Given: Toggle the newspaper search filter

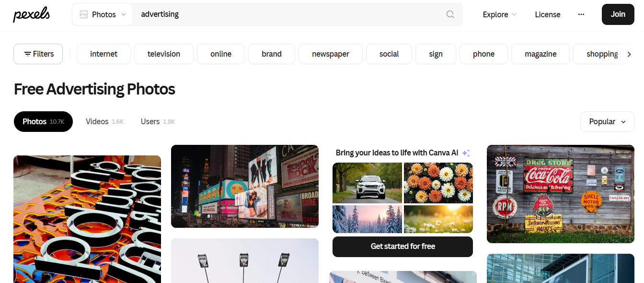Looking at the screenshot, I should [330, 54].
